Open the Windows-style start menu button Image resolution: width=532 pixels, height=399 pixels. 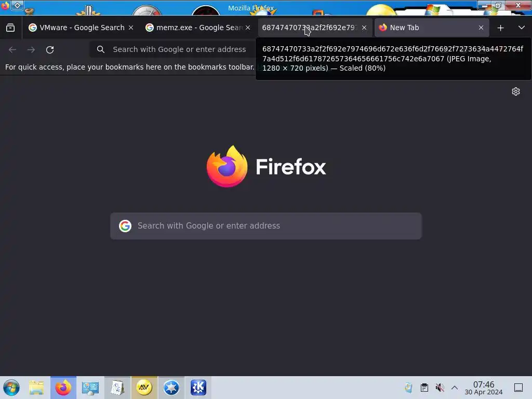tap(11, 388)
